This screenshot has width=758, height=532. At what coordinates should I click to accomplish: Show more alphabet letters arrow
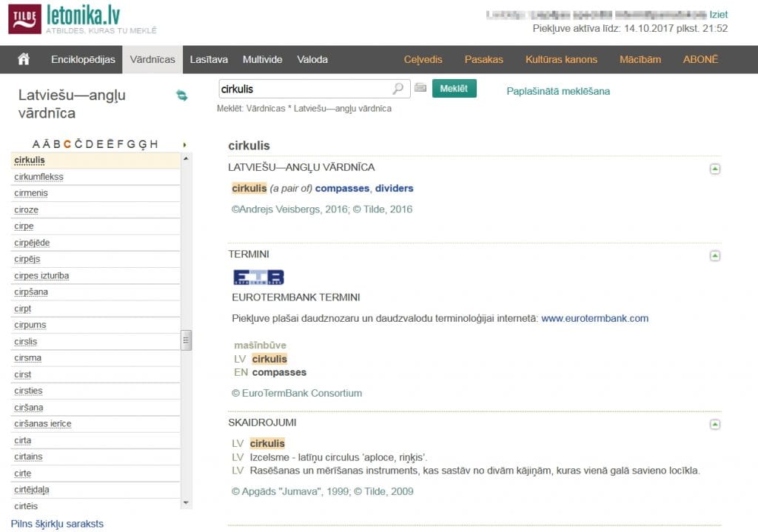click(x=184, y=144)
